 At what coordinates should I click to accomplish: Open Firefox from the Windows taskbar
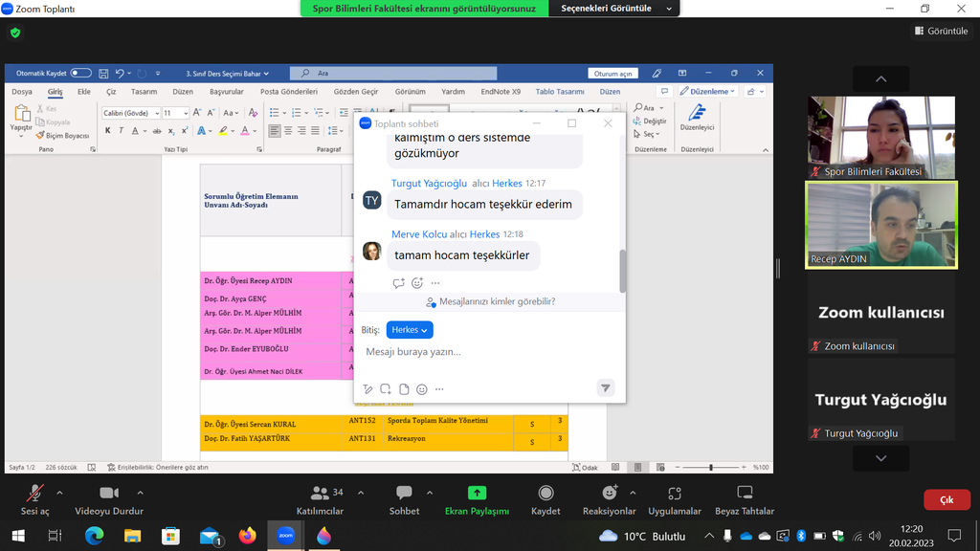(x=247, y=536)
